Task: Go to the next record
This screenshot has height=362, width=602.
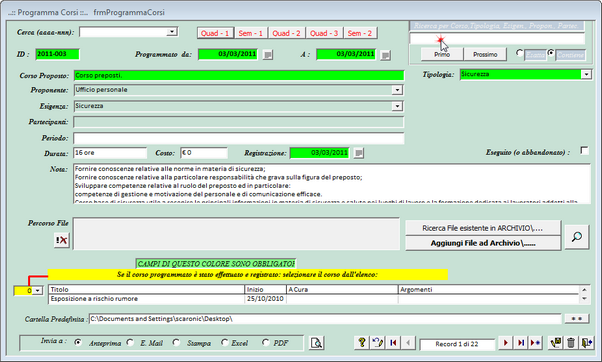Action: (505, 342)
